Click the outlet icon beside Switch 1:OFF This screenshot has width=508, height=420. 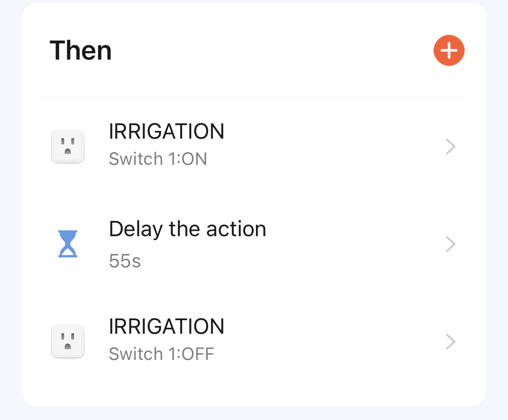[68, 341]
